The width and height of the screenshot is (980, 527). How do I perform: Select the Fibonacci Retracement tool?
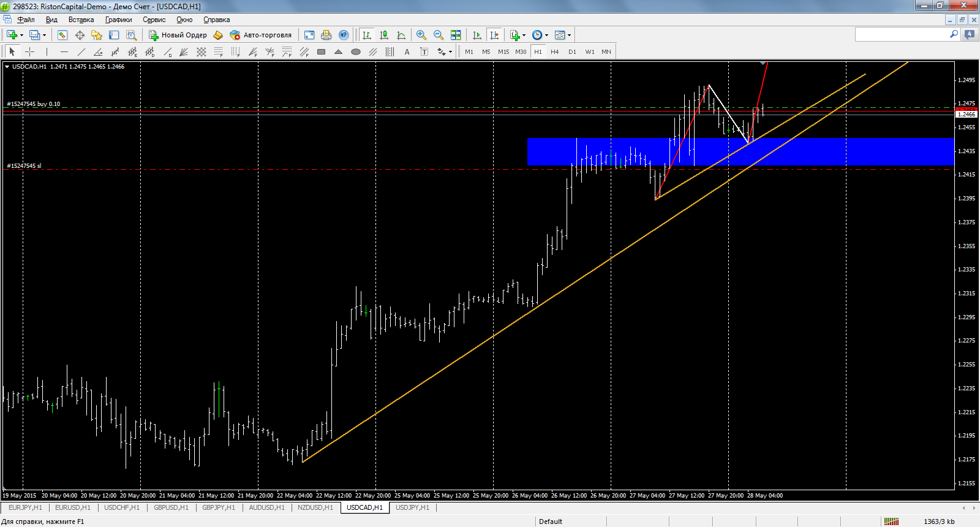[218, 52]
